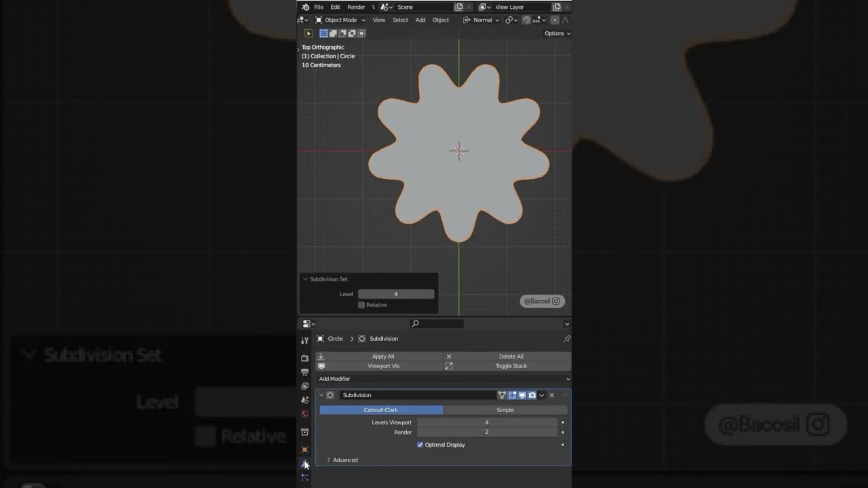Collapse the Subdivision modifier panel
This screenshot has width=868, height=488.
click(x=321, y=395)
